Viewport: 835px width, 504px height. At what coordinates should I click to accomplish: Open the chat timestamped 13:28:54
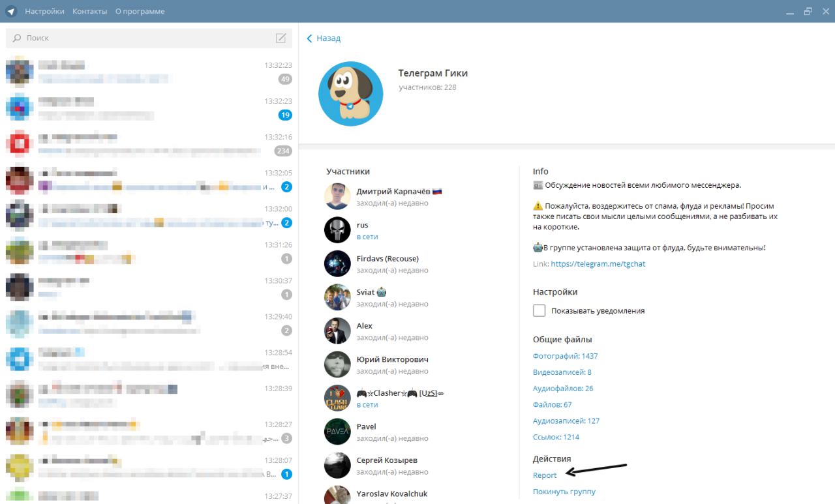149,359
